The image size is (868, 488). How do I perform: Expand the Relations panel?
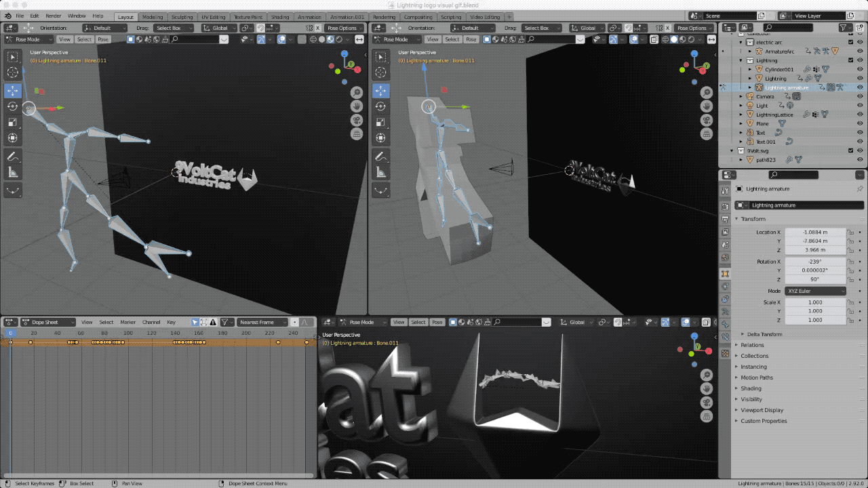[752, 345]
